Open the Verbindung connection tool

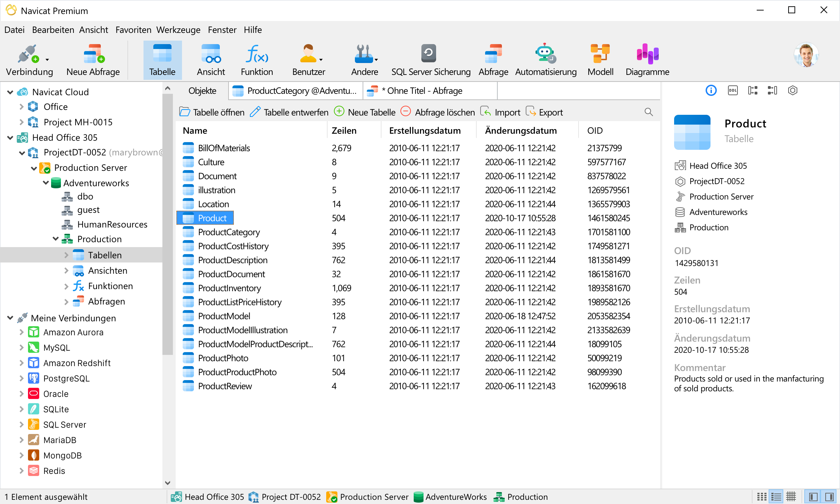coord(29,60)
